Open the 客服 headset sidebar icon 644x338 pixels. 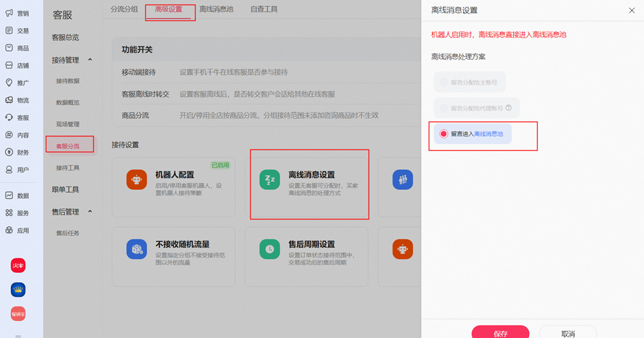9,118
